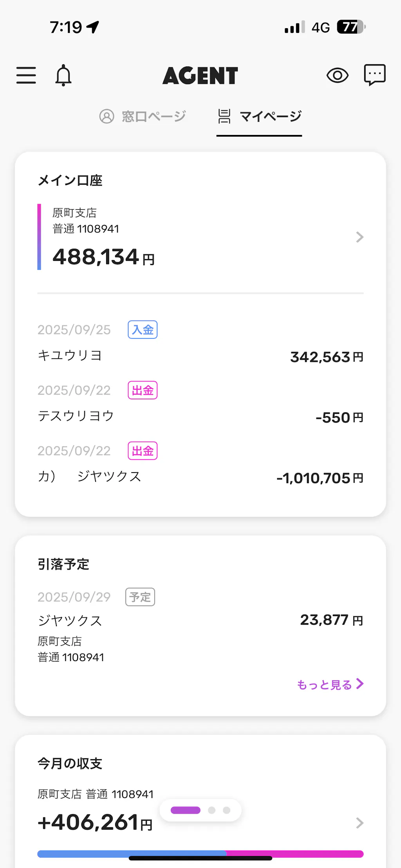Tap the third page indicator dot

pos(226,810)
